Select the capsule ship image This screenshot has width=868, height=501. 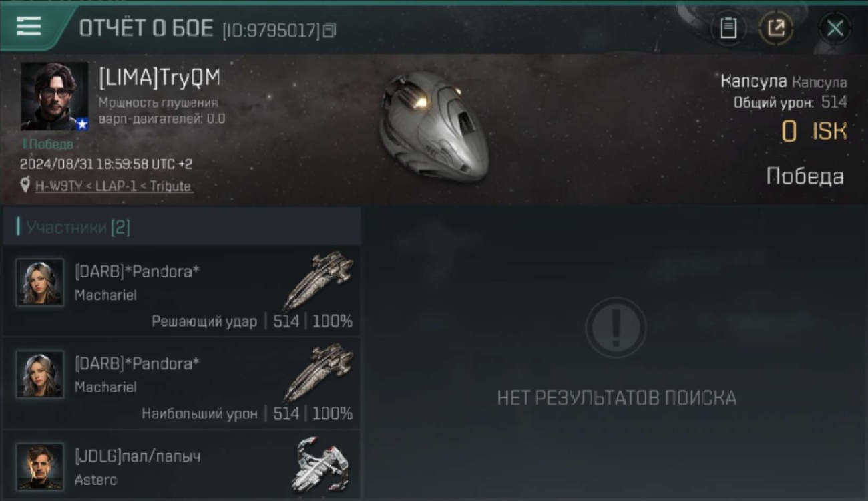coord(435,126)
